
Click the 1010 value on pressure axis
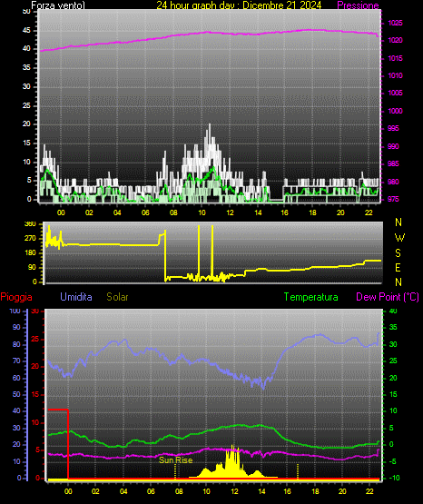coord(395,76)
